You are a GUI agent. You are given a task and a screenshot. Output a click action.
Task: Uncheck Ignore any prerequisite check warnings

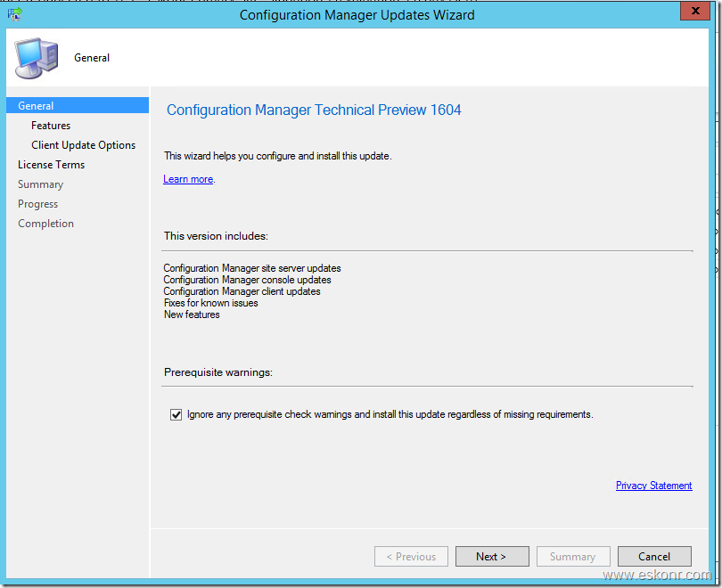176,414
